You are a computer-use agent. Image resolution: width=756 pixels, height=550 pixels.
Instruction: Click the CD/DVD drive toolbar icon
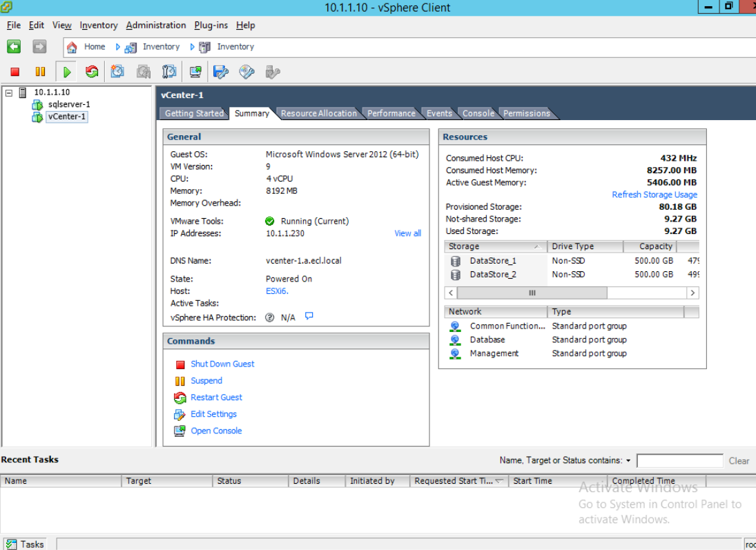pyautogui.click(x=247, y=72)
